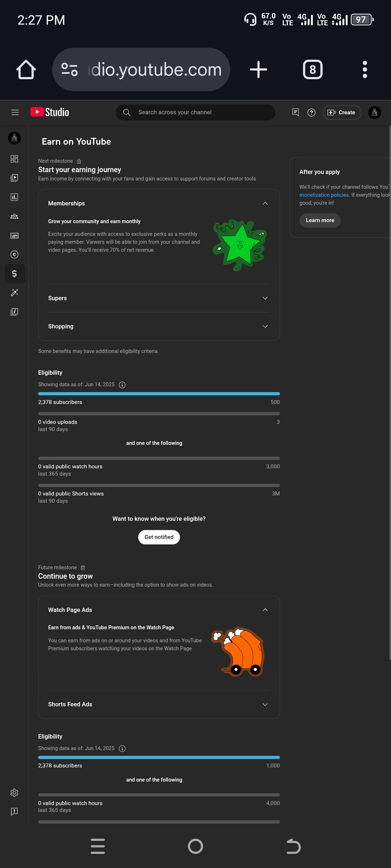The height and width of the screenshot is (868, 391).
Task: Open Analytics section in sidebar
Action: (14, 197)
